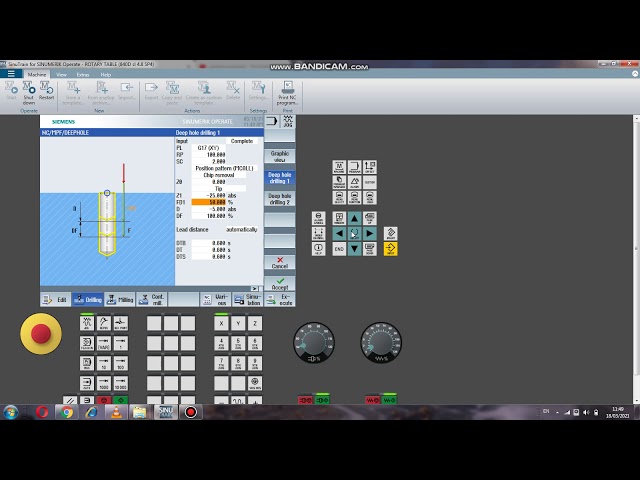Open the Input 'Complete' selection field
This screenshot has width=640, height=480.
tap(242, 141)
